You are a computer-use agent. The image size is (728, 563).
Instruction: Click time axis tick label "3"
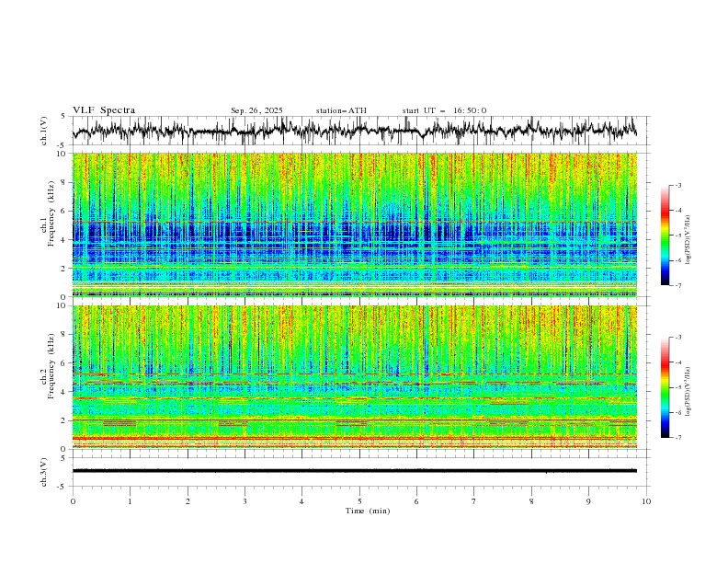[245, 501]
